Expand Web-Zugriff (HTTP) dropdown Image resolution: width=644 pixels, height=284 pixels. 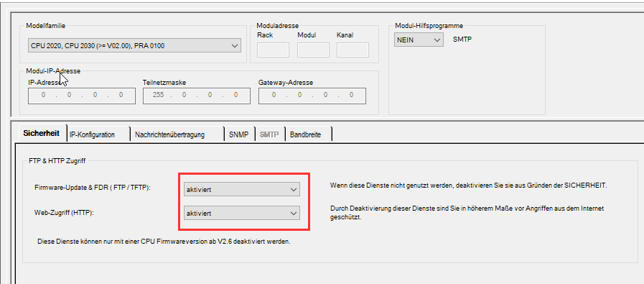241,214
